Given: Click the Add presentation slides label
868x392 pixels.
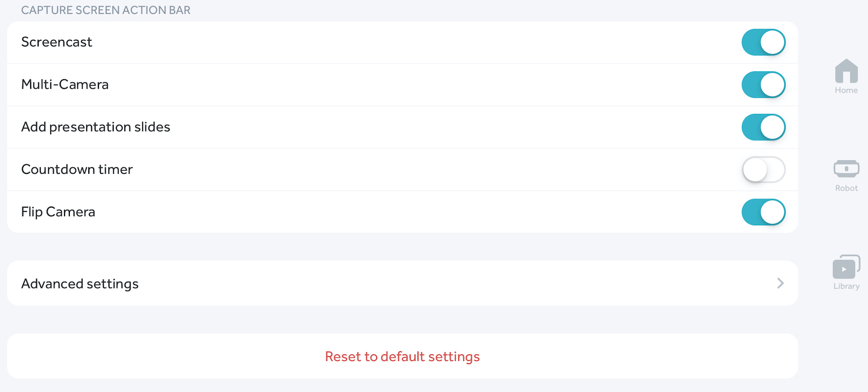Looking at the screenshot, I should tap(96, 127).
